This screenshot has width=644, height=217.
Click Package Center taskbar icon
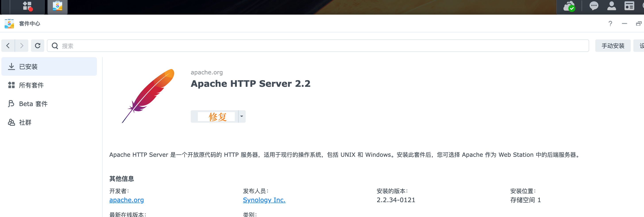(x=58, y=6)
